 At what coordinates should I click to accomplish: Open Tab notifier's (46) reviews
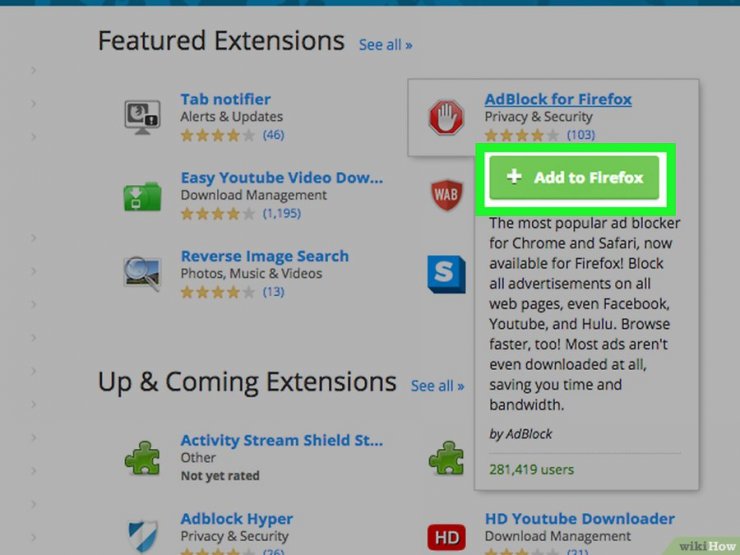point(274,135)
